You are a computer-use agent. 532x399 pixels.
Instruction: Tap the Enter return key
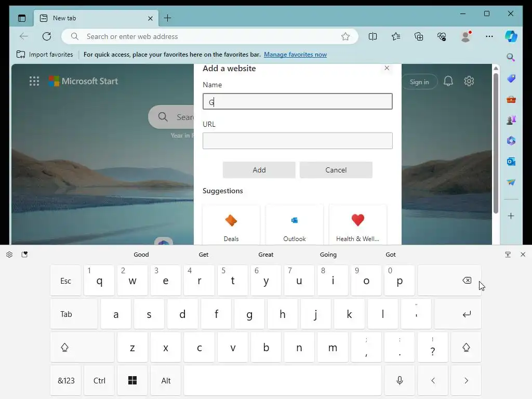(458, 314)
